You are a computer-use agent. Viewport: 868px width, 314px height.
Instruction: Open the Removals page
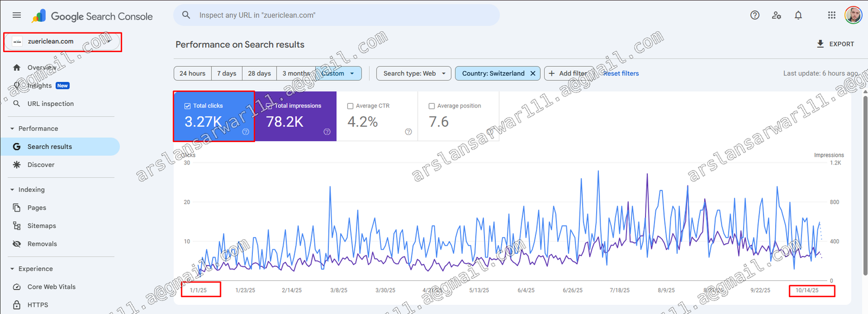pyautogui.click(x=60, y=244)
